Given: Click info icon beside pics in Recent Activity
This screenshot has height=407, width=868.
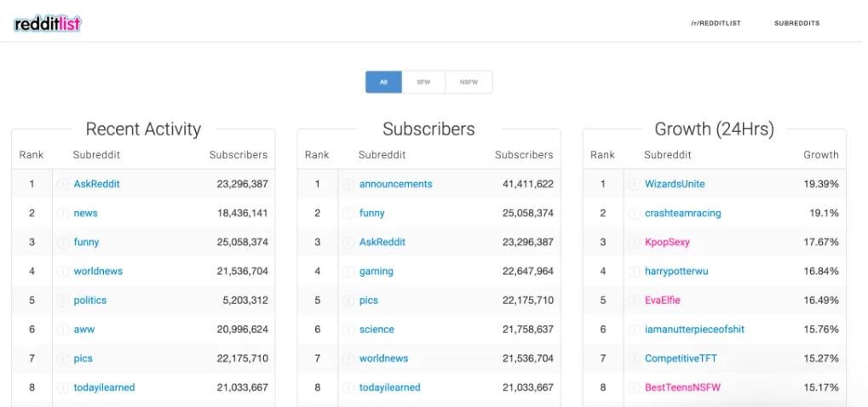Looking at the screenshot, I should coord(63,358).
